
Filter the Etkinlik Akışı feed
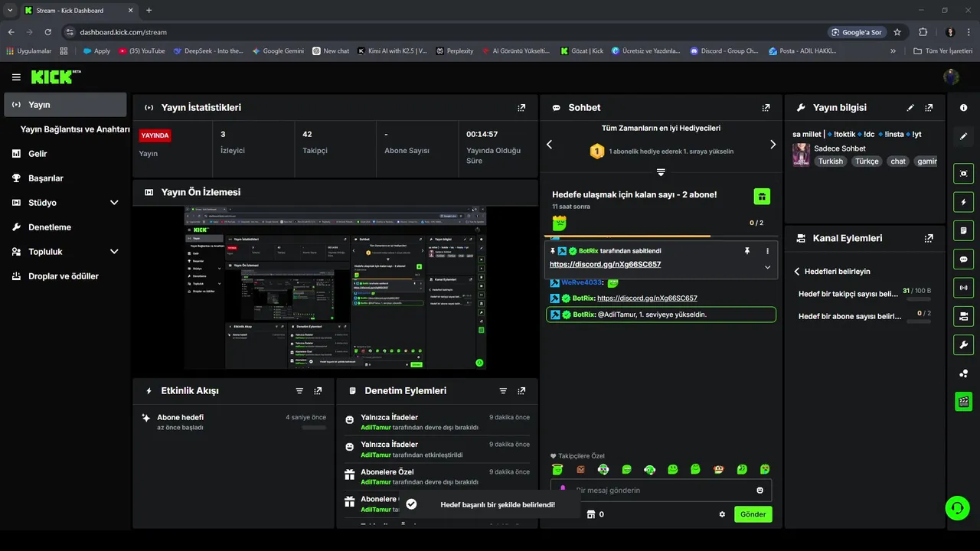tap(299, 391)
